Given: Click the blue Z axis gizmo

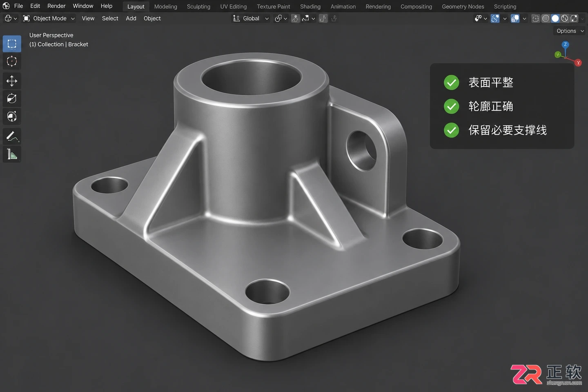Looking at the screenshot, I should click(565, 45).
